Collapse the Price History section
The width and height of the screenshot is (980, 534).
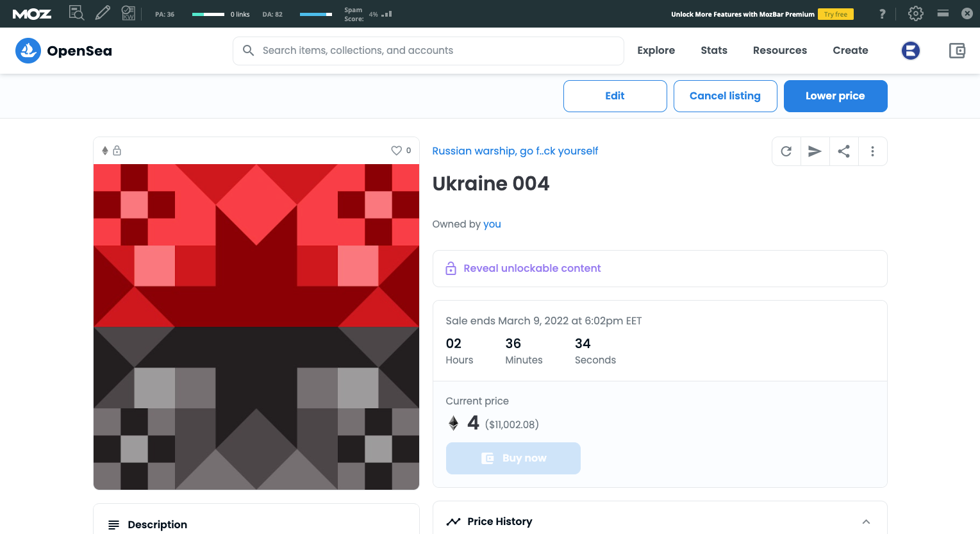(866, 522)
